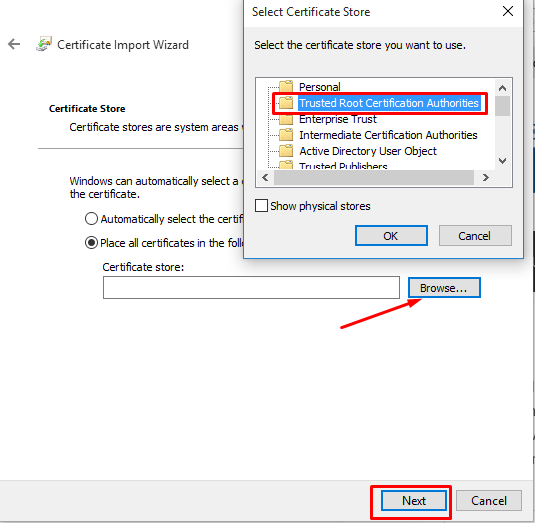The image size is (535, 523).
Task: Enable the Show physical stores checkbox
Action: (261, 206)
